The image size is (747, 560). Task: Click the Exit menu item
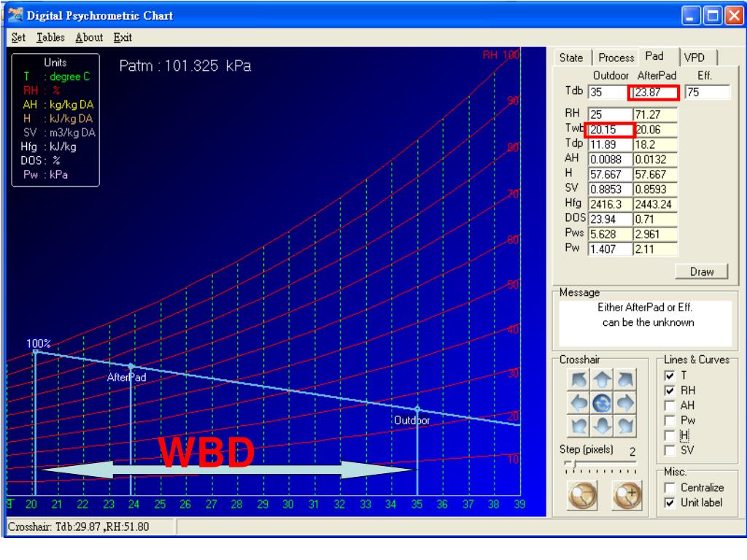123,38
